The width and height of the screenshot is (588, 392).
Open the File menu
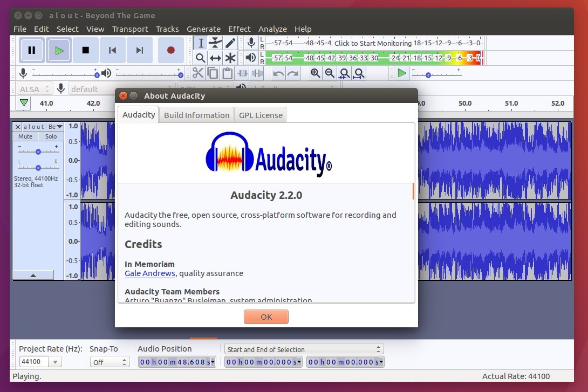click(x=20, y=29)
